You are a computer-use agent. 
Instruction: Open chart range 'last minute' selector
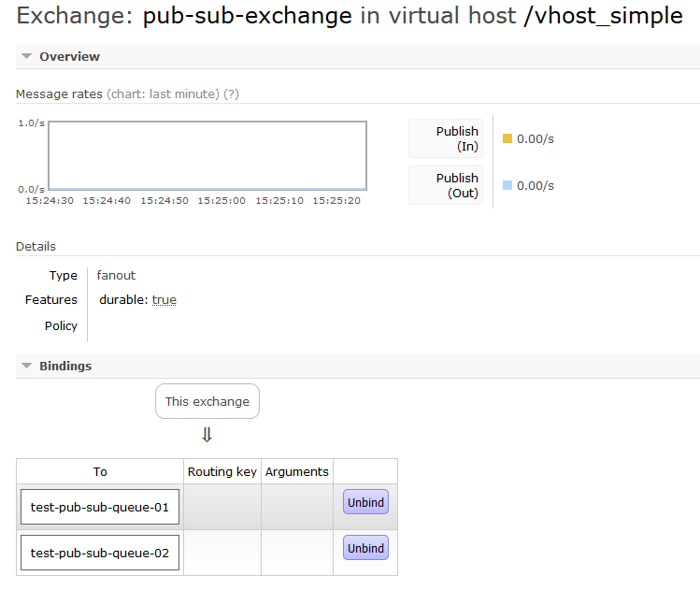(163, 94)
